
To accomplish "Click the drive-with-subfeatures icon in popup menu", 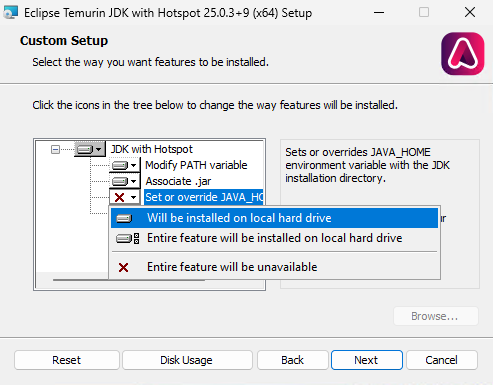I will 128,238.
